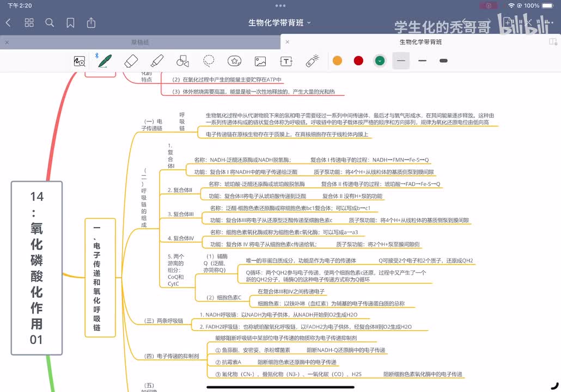Tap the screen recording indicator
Viewport: 561px width, 392px height.
488,6
